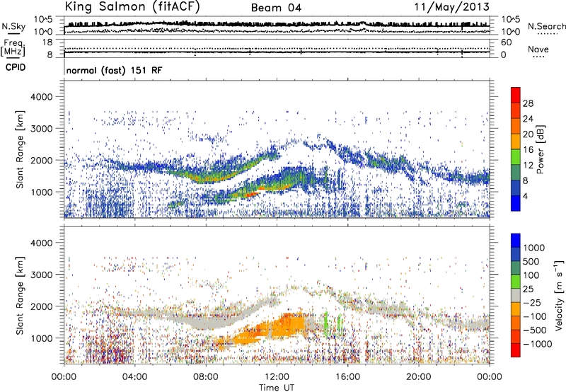The height and width of the screenshot is (392, 566).
Task: Click the 'Nave' legend label
Action: [538, 50]
